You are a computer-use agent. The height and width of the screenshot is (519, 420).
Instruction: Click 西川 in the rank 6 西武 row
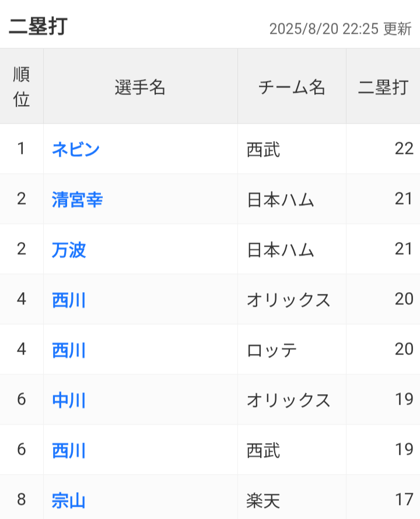click(69, 450)
